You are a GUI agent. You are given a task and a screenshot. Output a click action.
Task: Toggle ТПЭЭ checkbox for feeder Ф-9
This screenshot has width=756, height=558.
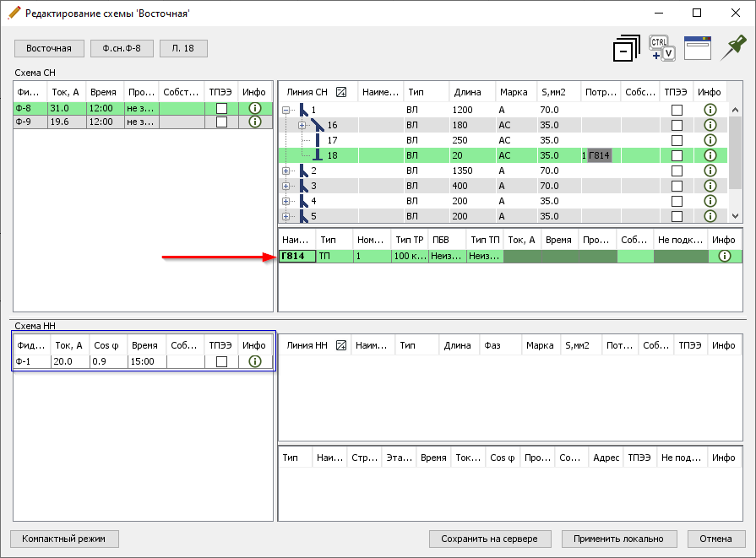click(x=221, y=122)
